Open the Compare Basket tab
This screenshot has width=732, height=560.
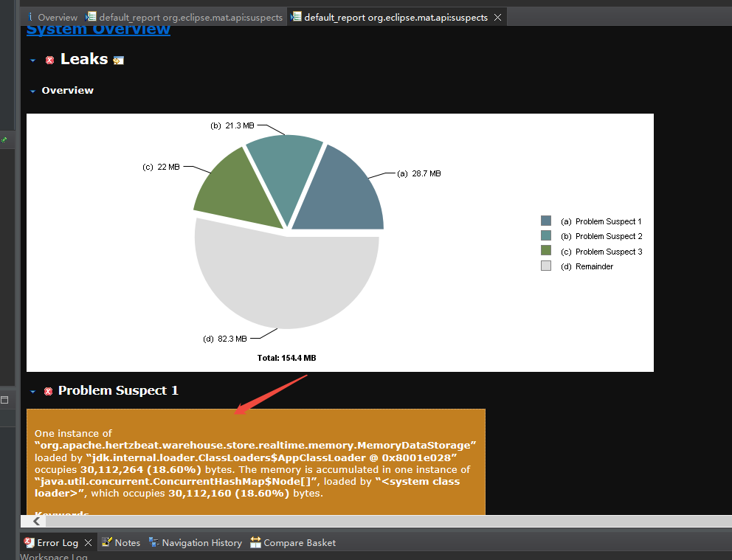tap(293, 543)
